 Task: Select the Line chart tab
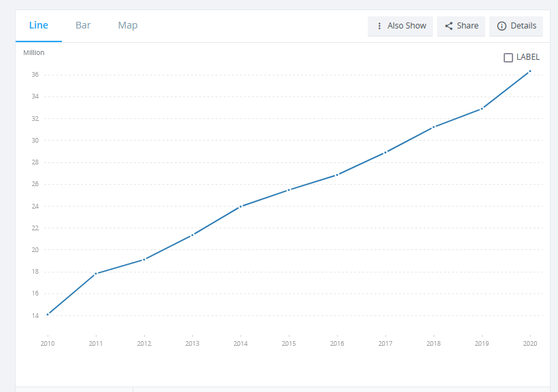[39, 25]
